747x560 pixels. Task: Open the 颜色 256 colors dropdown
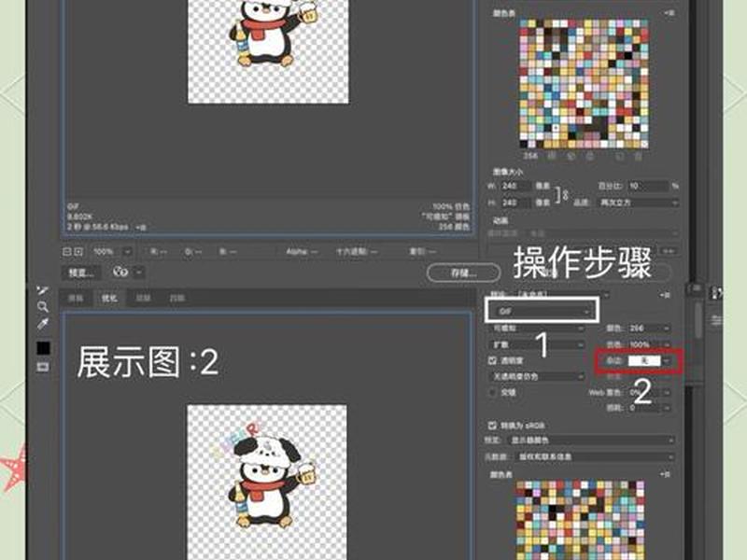tap(649, 329)
